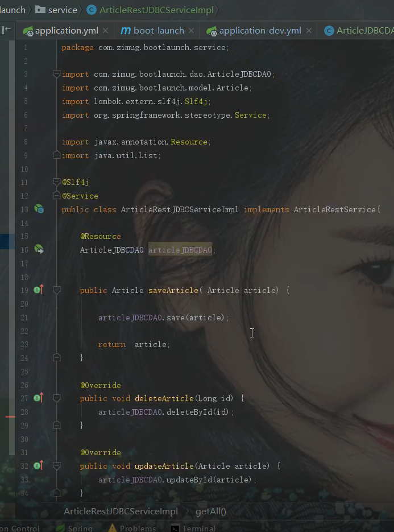Click ArticleRestJDBCServiceImpl in bottom breadcrumb
Screen dimensions: 394x532
121,512
